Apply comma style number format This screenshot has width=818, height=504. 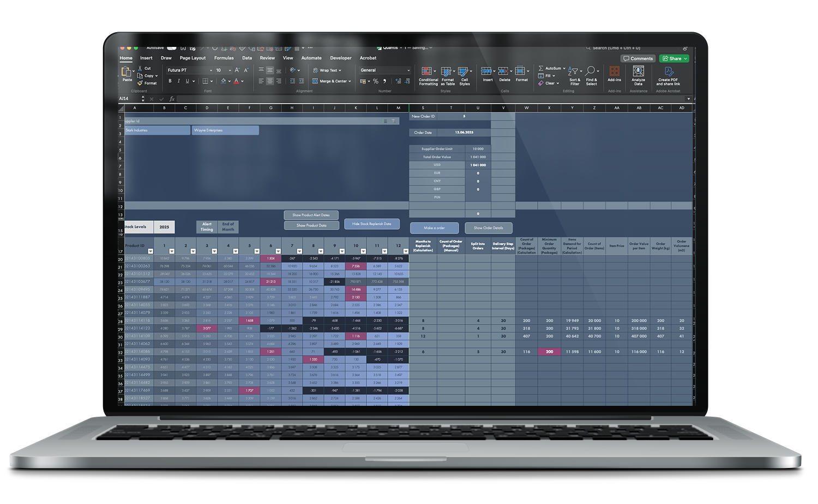pos(384,81)
